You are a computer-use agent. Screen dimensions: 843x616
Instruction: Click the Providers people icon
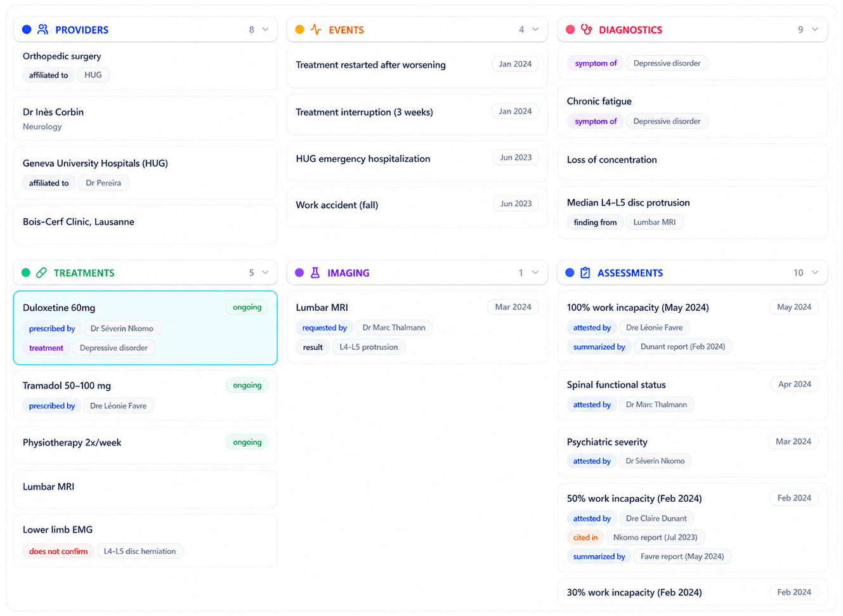pos(42,29)
